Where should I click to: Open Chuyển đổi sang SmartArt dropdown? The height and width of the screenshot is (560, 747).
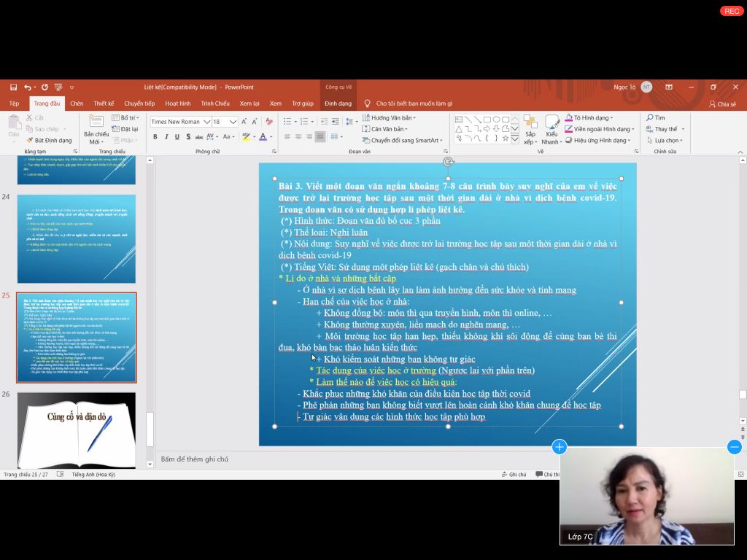403,141
